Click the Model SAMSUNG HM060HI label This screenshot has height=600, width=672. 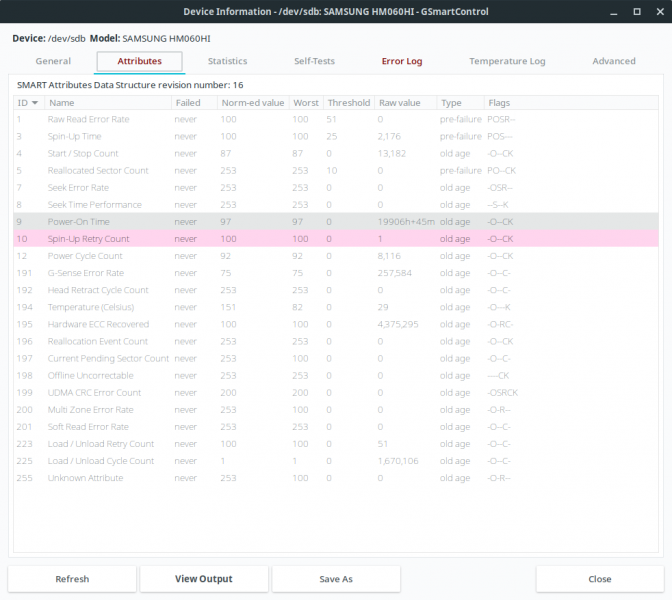click(x=150, y=39)
